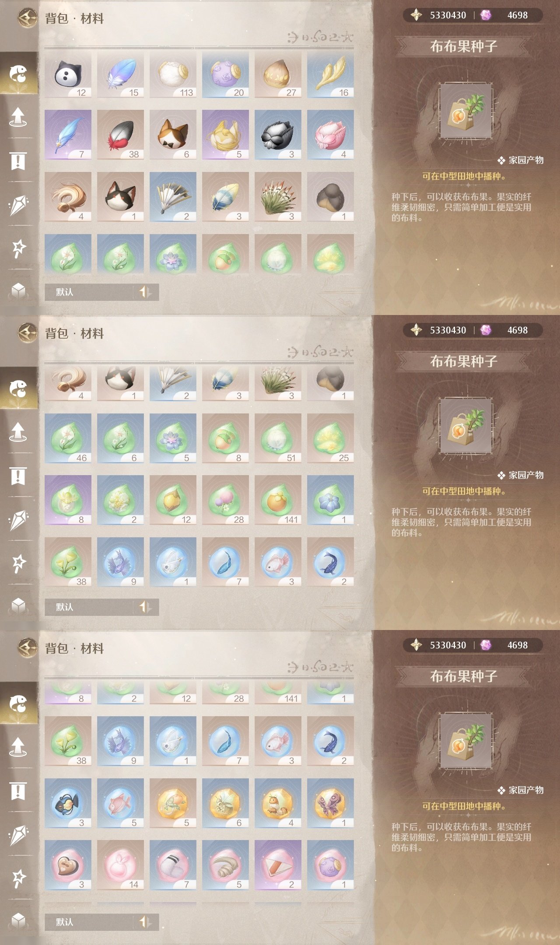Select the white flower seed showing 46
Viewport: 560px width, 945px height.
point(68,438)
